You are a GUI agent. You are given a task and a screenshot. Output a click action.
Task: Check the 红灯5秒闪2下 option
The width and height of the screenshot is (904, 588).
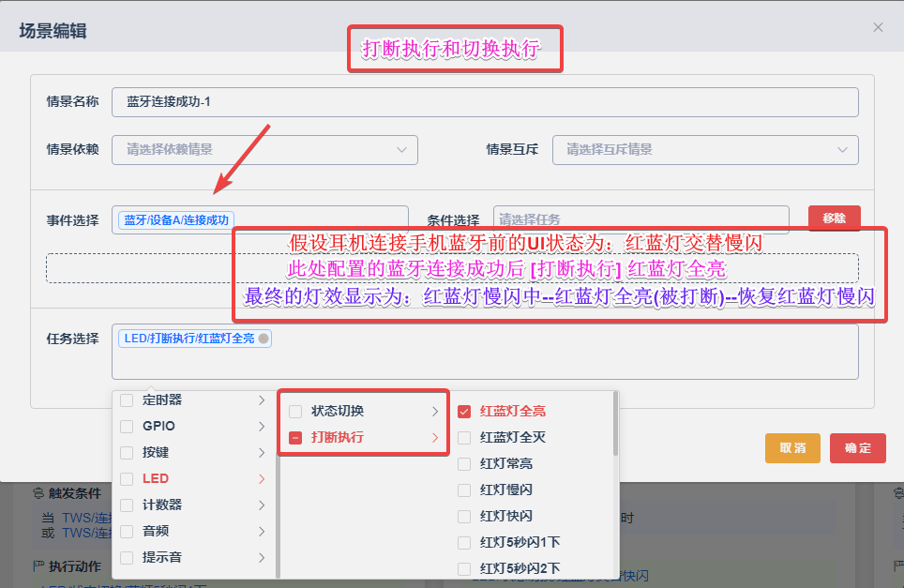coord(464,569)
